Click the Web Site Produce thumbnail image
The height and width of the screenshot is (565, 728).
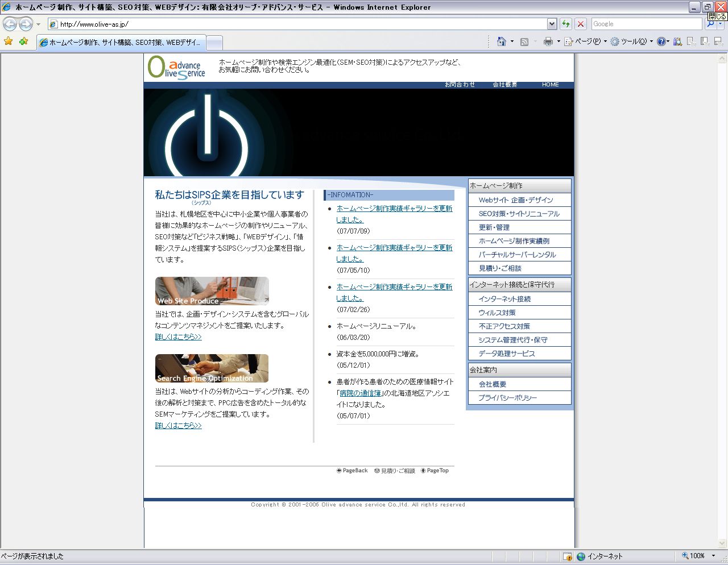click(212, 291)
